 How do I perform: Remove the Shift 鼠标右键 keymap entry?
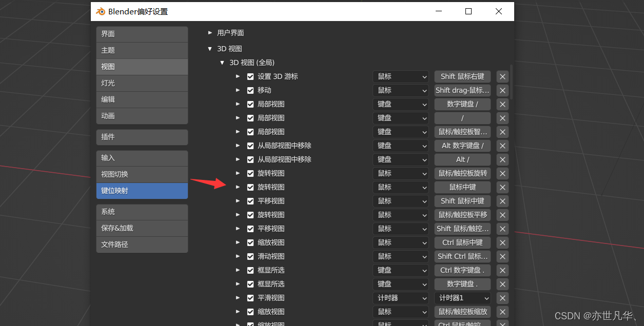click(502, 76)
